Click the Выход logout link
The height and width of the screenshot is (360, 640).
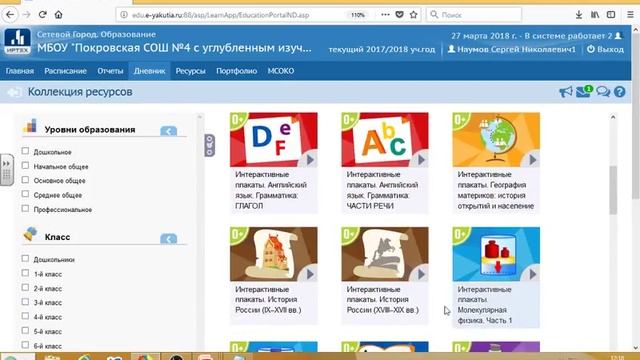(x=606, y=49)
